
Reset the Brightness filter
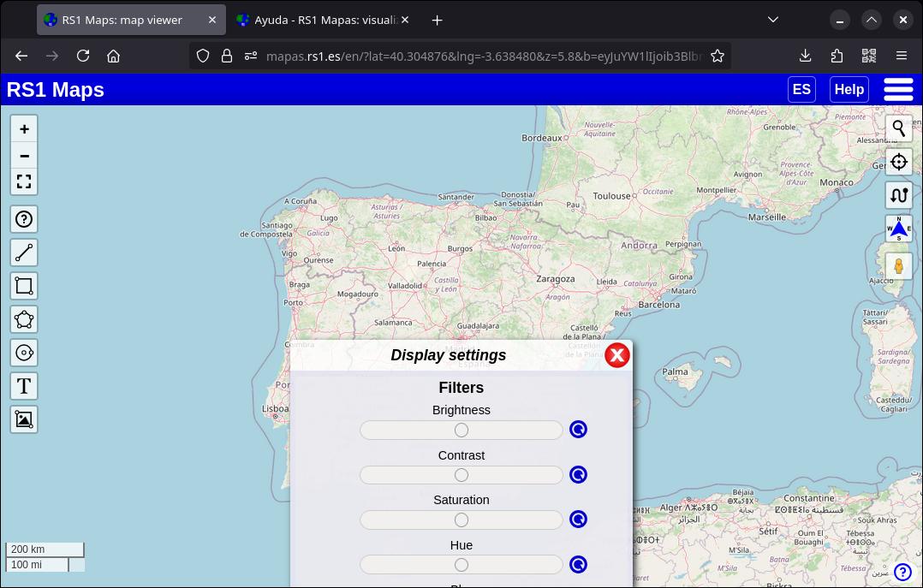[578, 430]
